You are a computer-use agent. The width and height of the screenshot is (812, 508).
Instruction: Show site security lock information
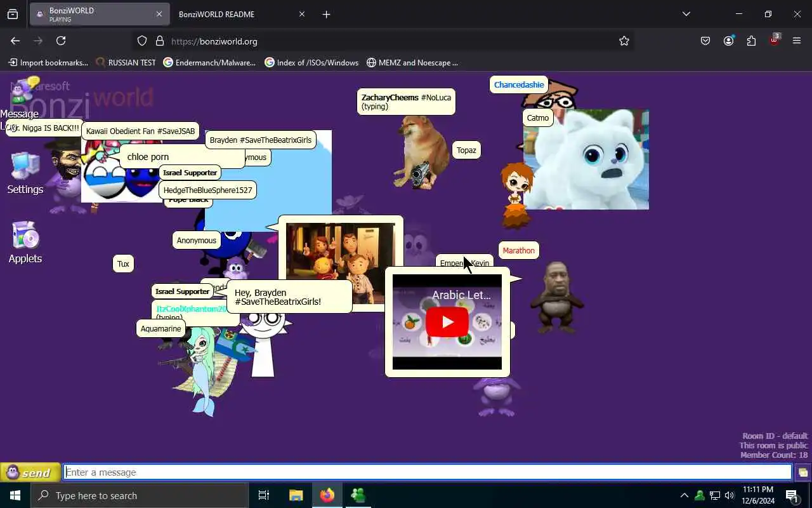pyautogui.click(x=160, y=41)
